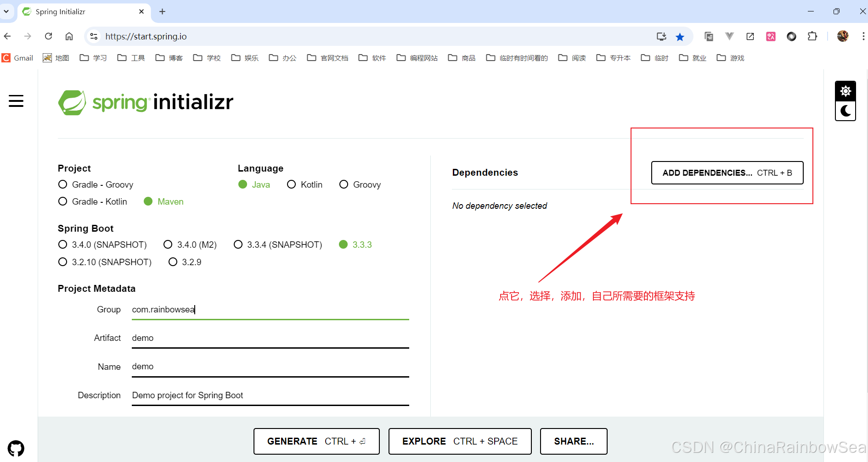Enable dark theme with moon icon
This screenshot has height=462, width=868.
pos(845,111)
